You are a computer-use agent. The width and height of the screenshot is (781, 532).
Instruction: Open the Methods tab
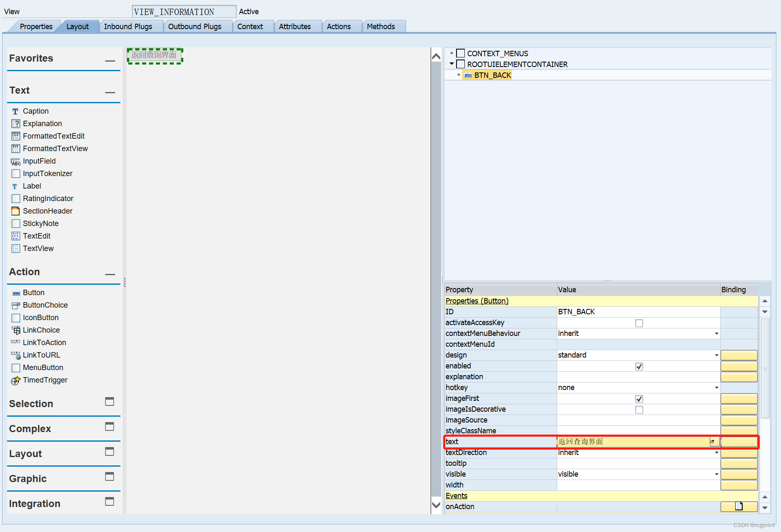(x=381, y=27)
